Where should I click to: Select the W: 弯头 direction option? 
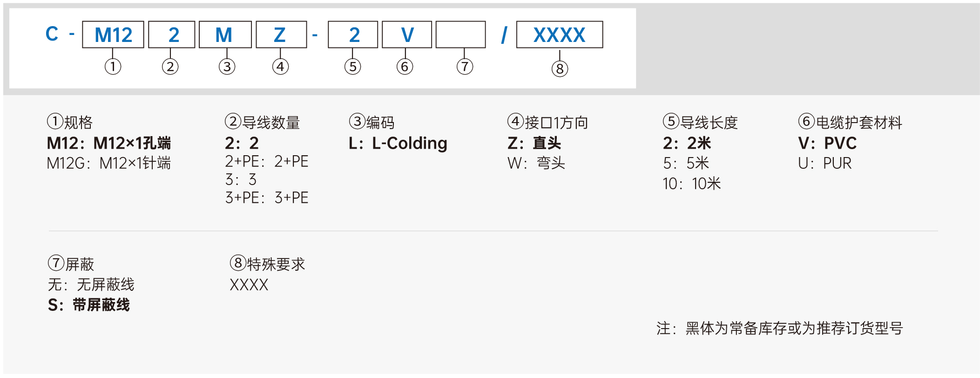[536, 163]
